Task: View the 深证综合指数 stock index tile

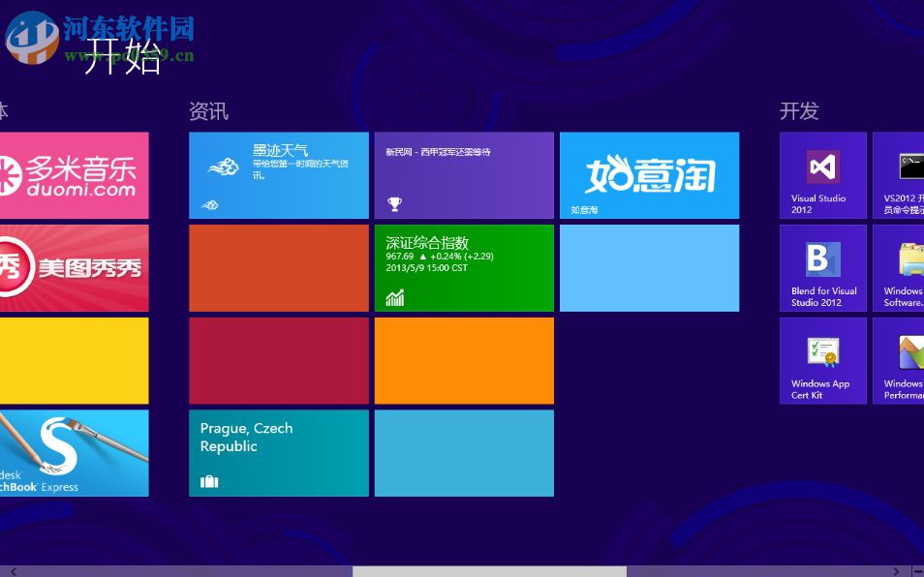Action: click(464, 268)
